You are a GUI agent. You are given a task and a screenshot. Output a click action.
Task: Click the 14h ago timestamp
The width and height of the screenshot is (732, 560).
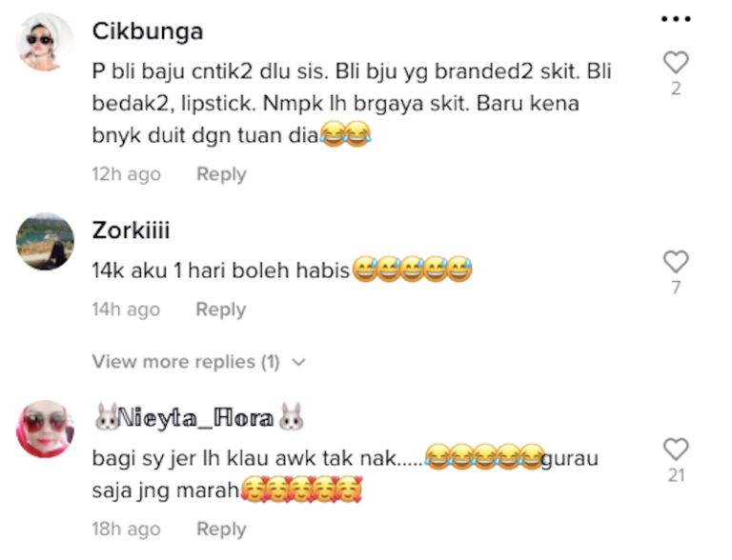click(x=126, y=310)
